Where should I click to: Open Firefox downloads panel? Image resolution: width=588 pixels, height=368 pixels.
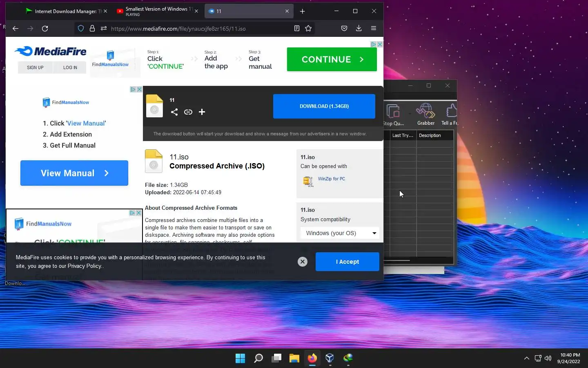tap(359, 28)
